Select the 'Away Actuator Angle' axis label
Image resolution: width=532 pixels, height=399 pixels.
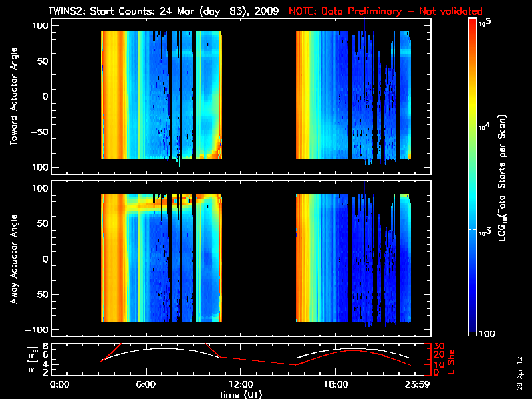(x=13, y=259)
